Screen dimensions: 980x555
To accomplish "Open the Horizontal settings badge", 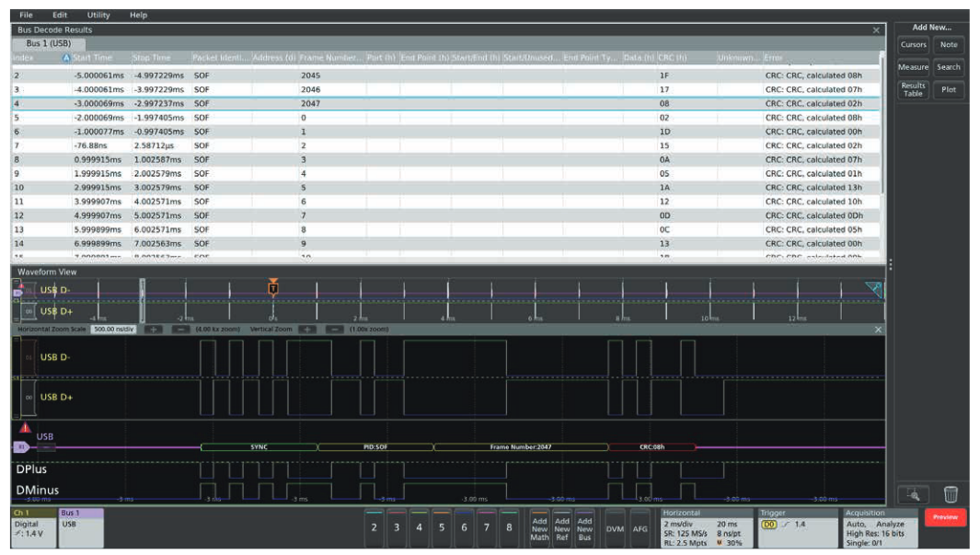I will click(x=704, y=527).
